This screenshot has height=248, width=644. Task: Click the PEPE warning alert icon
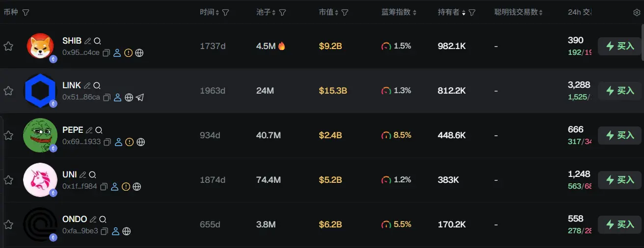click(x=129, y=142)
